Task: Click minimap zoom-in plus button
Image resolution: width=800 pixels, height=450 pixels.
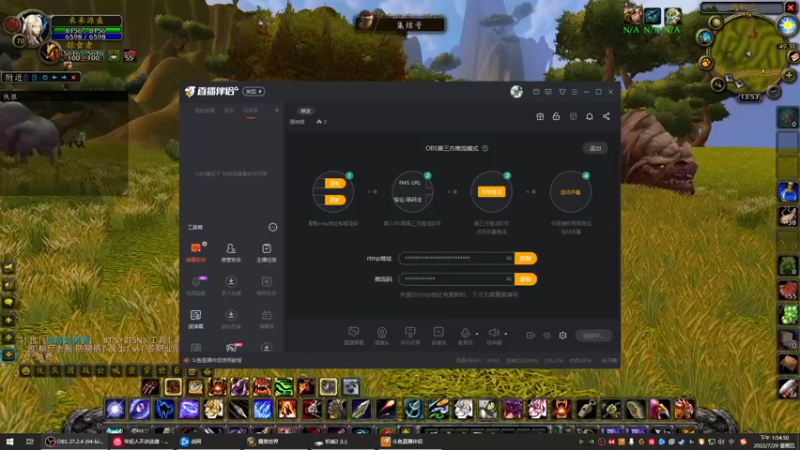Action: [x=789, y=76]
